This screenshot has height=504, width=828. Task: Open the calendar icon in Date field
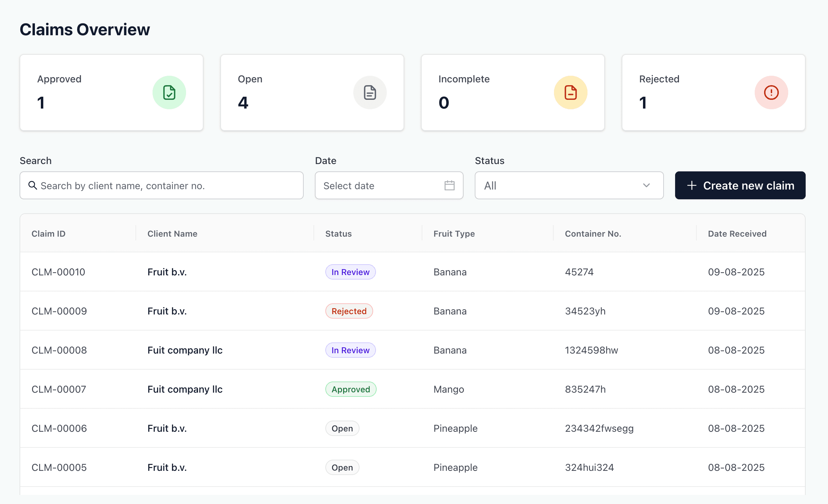[x=449, y=185]
